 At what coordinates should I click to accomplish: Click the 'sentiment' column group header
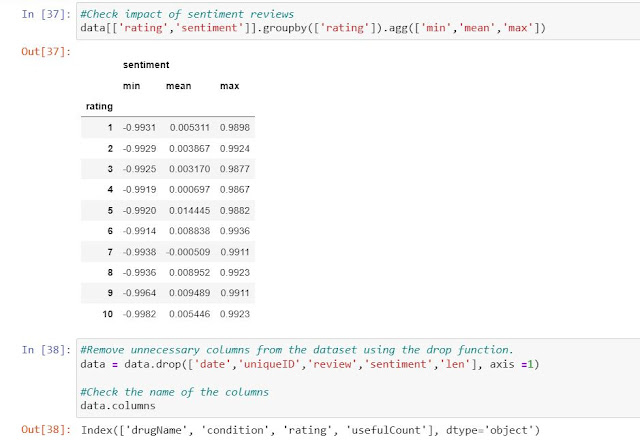[146, 65]
